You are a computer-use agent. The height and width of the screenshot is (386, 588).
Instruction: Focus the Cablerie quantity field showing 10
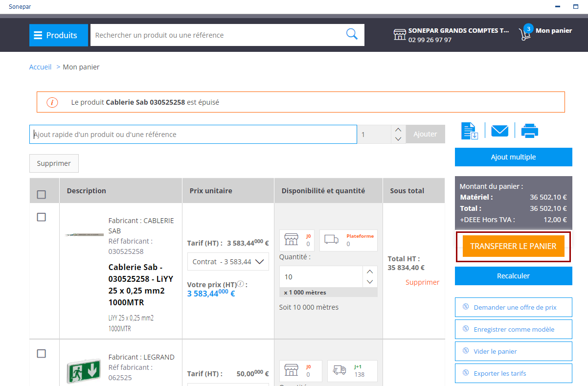click(321, 277)
